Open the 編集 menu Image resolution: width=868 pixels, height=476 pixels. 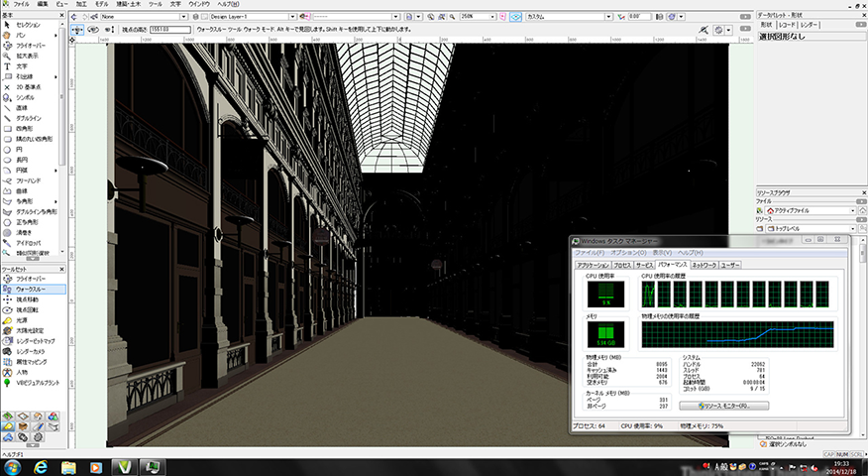click(42, 4)
